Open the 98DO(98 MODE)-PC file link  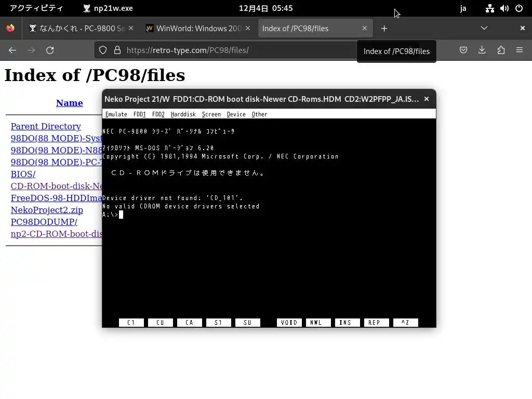click(56, 162)
